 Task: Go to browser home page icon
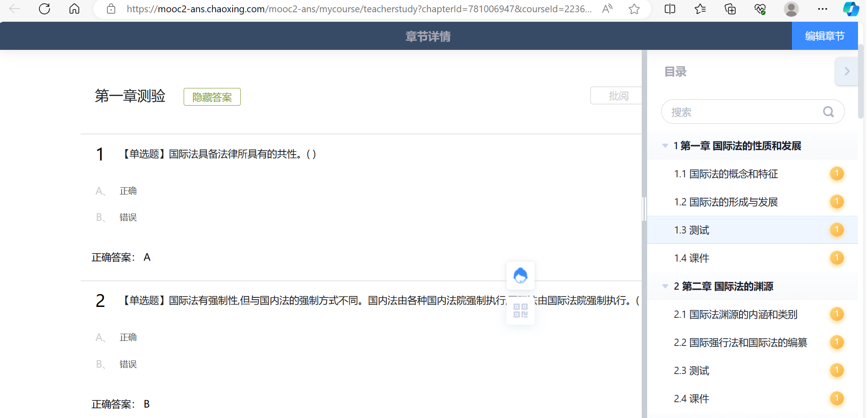tap(74, 9)
